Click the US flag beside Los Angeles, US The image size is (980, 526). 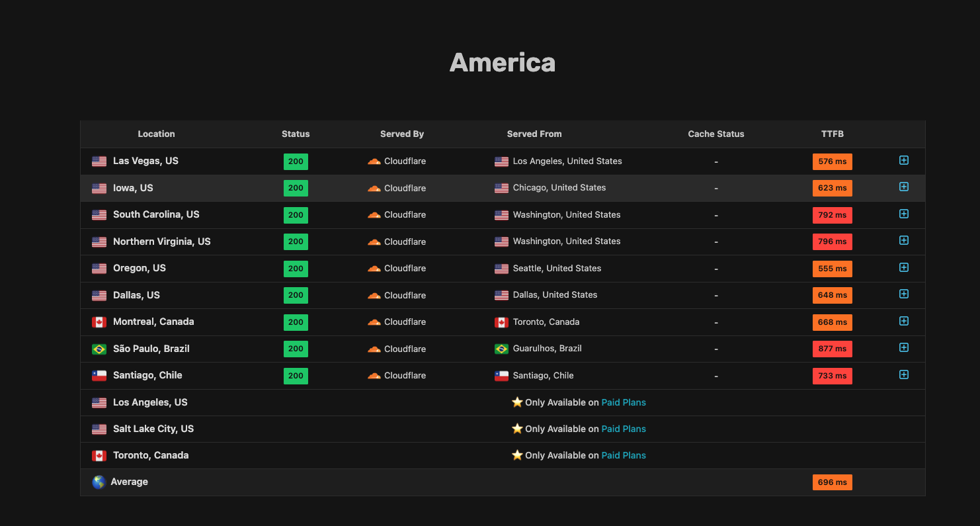[x=99, y=403]
